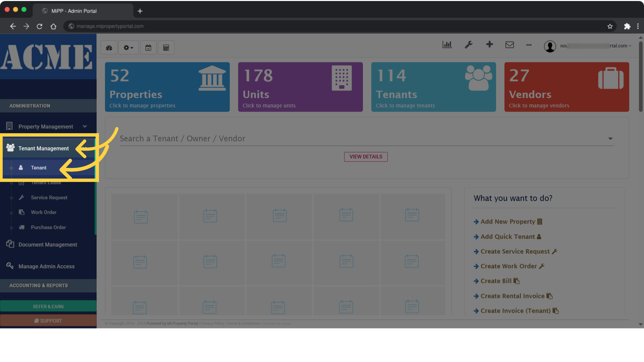Click the plus icon to add a new item
The width and height of the screenshot is (644, 362).
(489, 44)
